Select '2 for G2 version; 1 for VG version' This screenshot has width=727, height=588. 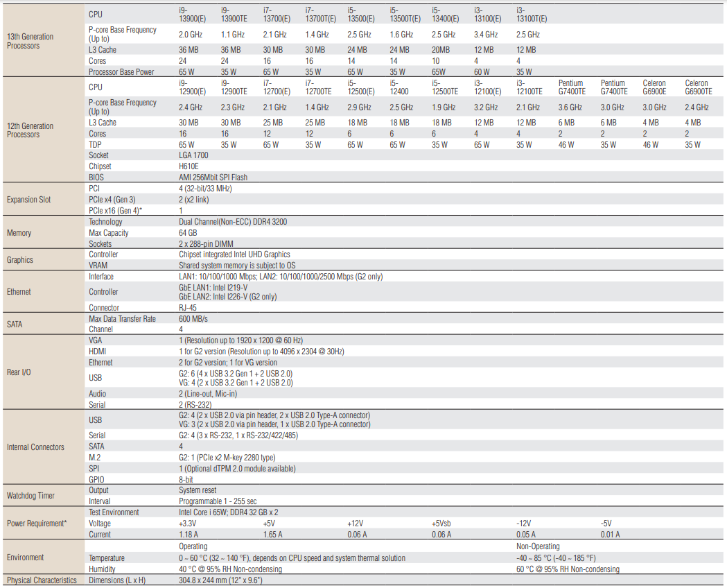click(x=228, y=363)
